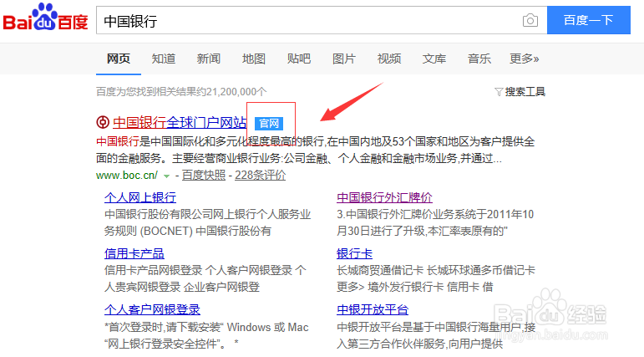Click the Baidu logo
Image resolution: width=644 pixels, height=357 pixels.
pos(45,18)
